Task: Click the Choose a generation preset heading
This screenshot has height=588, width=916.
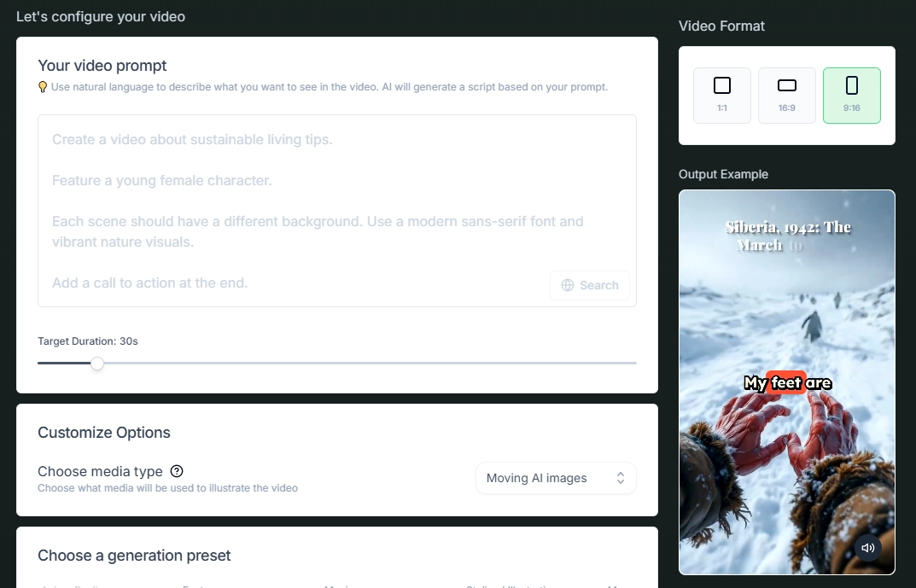Action: 134,556
